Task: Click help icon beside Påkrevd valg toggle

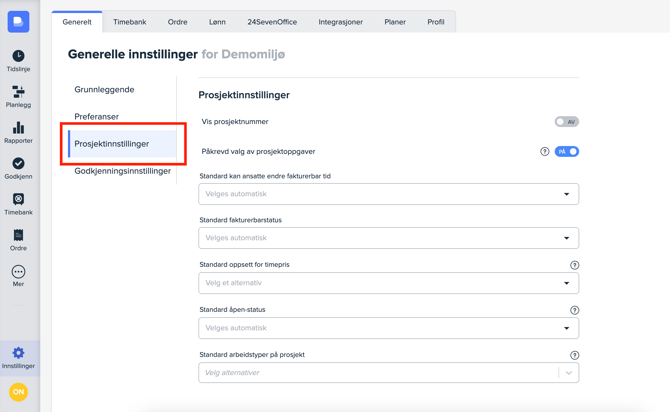Action: (545, 152)
